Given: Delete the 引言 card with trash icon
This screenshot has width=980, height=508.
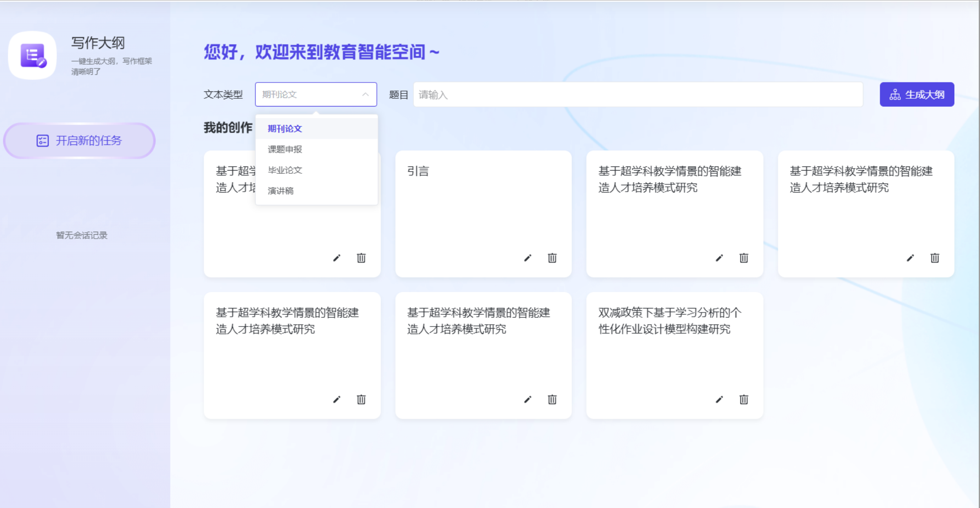Looking at the screenshot, I should click(x=552, y=258).
